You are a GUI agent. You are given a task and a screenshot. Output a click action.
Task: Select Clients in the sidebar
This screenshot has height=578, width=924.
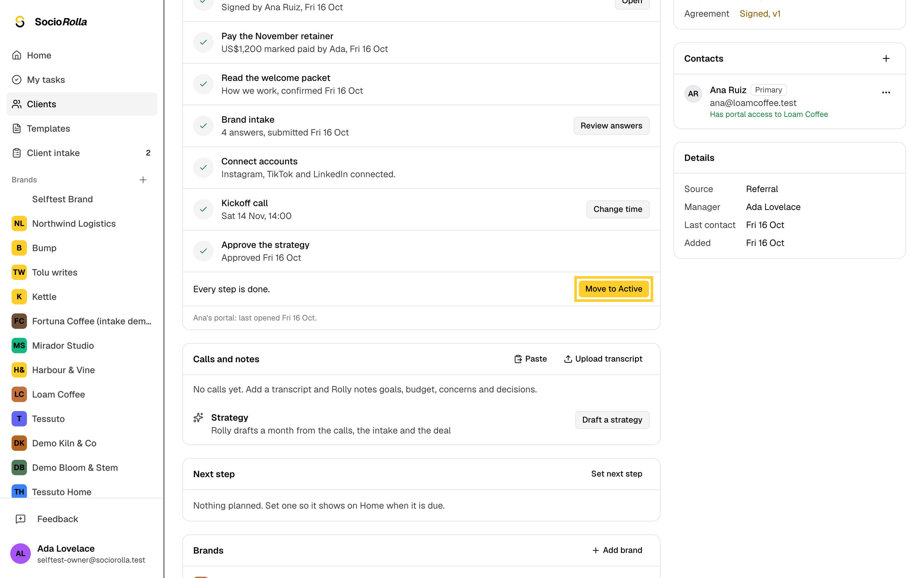click(82, 104)
